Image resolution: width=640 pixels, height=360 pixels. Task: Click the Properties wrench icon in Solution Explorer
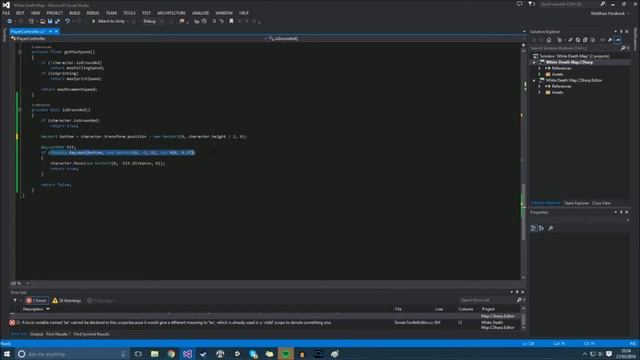tap(610, 40)
